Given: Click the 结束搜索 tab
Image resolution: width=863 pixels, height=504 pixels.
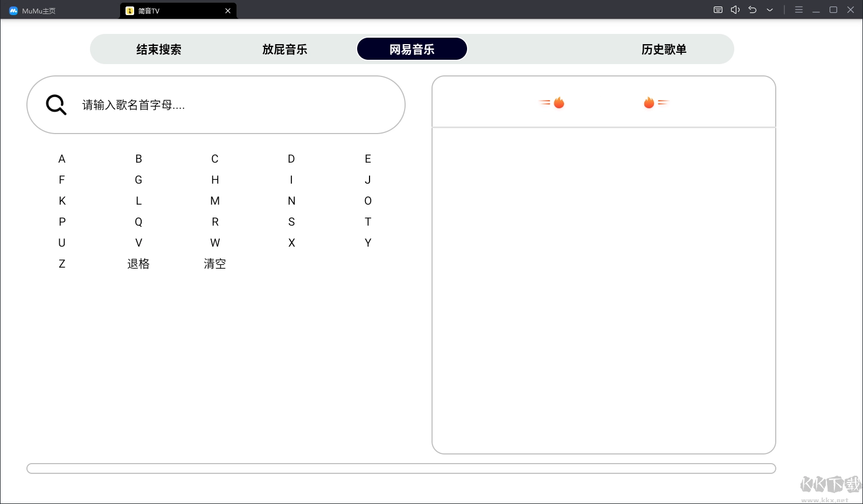Looking at the screenshot, I should [159, 50].
